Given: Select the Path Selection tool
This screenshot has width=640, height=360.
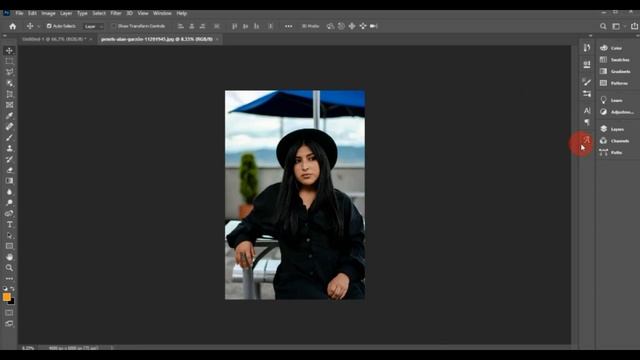Looking at the screenshot, I should click(9, 236).
